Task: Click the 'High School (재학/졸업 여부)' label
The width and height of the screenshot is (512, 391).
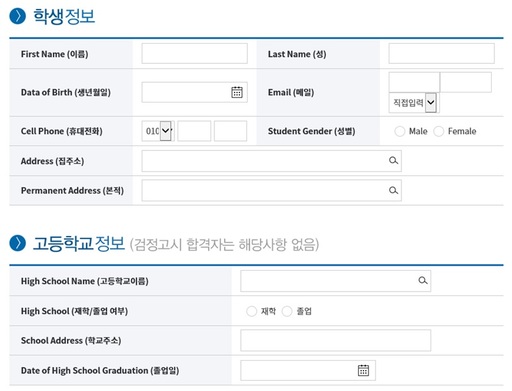Action: click(x=74, y=311)
